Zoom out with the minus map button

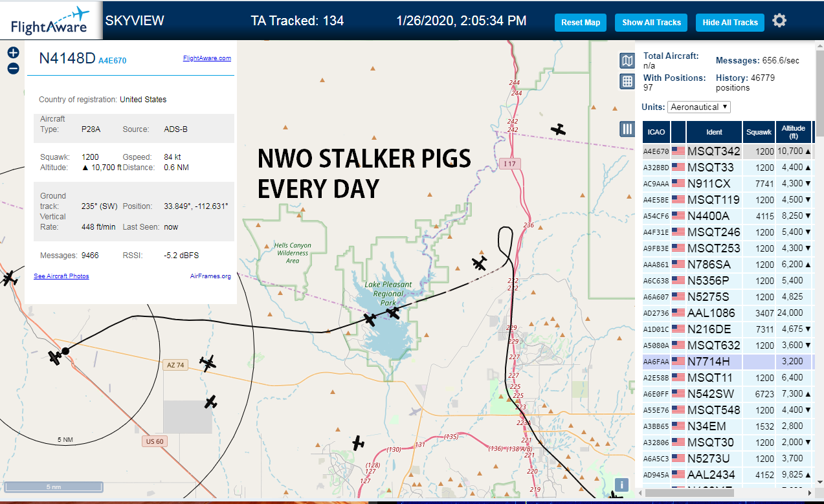point(13,69)
